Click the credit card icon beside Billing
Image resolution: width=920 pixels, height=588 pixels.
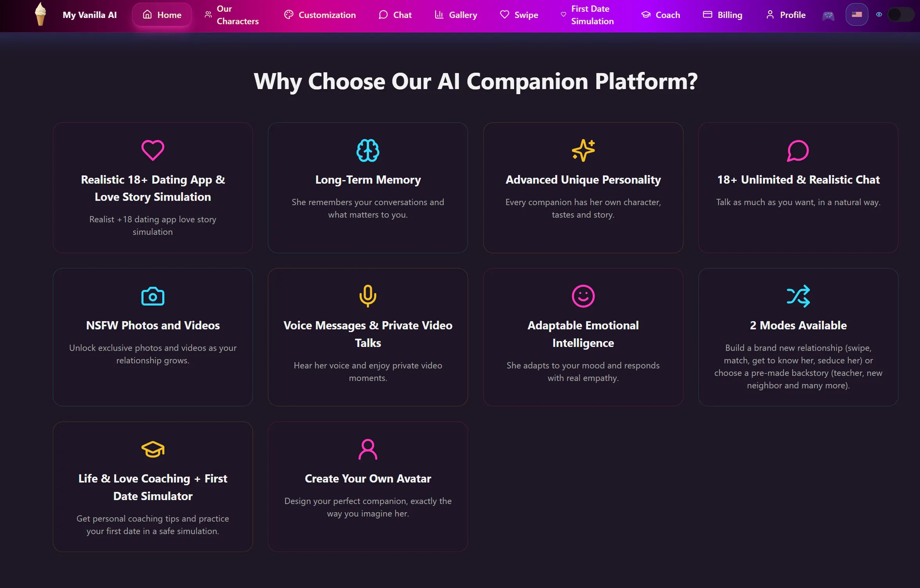coord(707,14)
